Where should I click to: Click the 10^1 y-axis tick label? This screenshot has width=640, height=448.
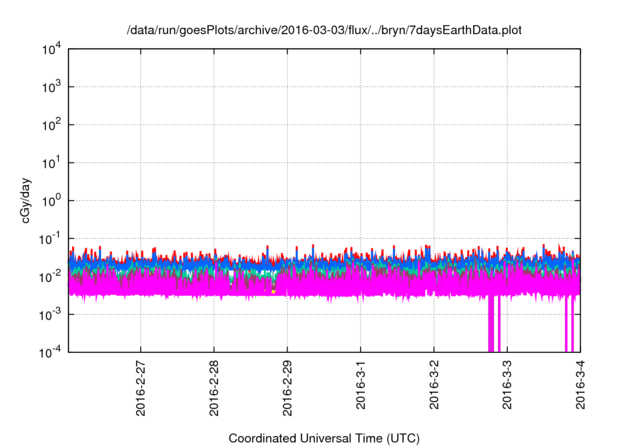click(51, 163)
